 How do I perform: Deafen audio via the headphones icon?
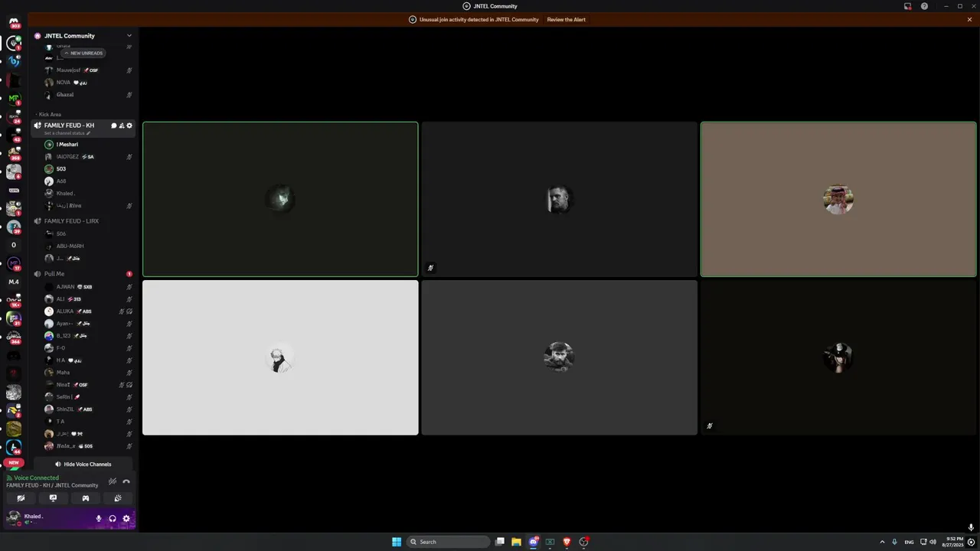pos(112,519)
